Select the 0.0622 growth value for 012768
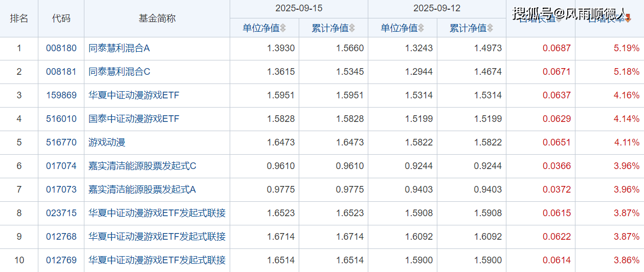The width and height of the screenshot is (644, 272). point(557,237)
